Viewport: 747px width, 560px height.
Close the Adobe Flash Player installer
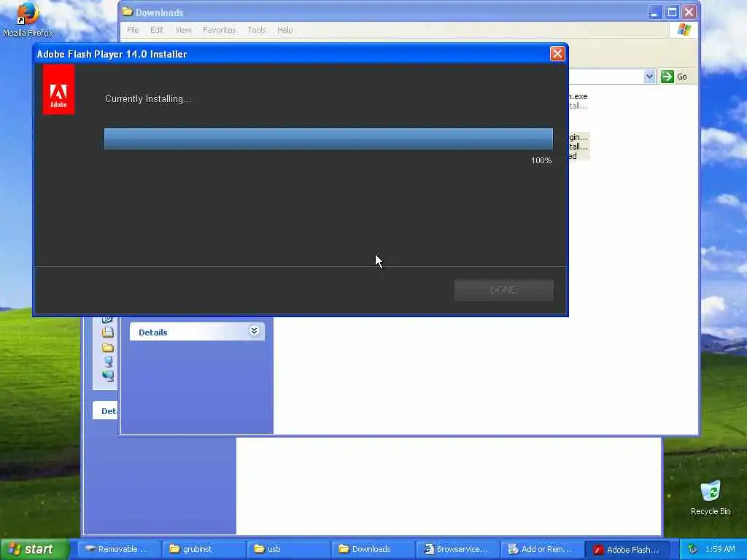[557, 53]
